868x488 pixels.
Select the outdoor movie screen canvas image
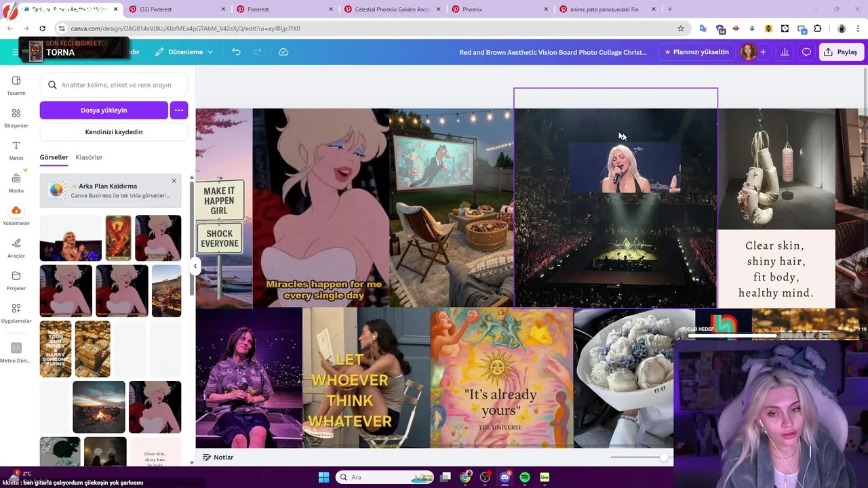pos(452,208)
